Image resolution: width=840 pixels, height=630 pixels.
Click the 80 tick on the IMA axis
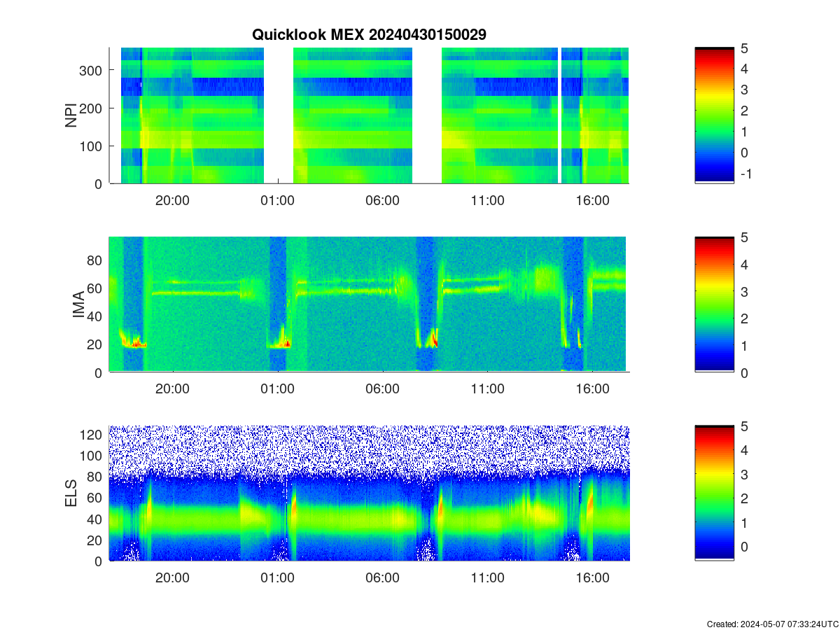point(96,260)
